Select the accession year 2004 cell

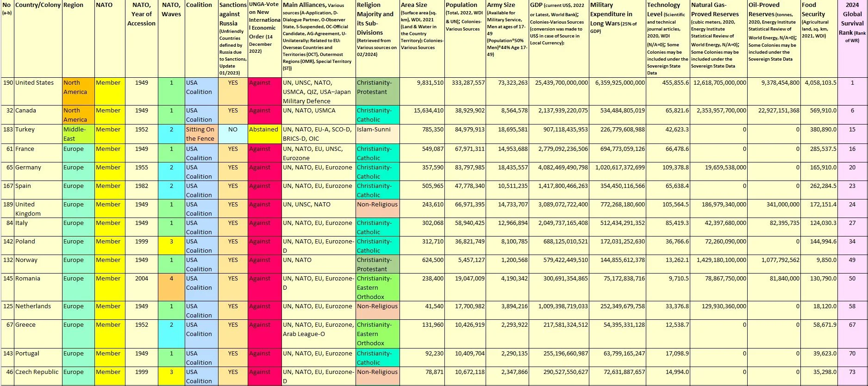tap(142, 287)
